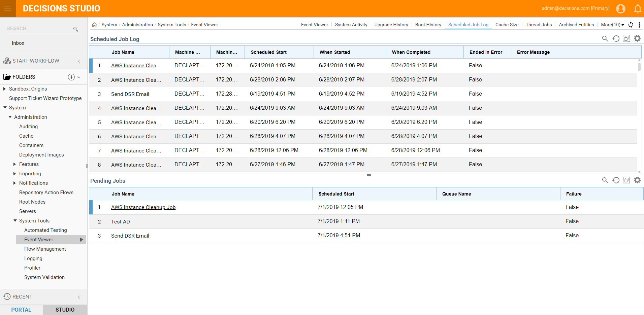644x315 pixels.
Task: Search within Scheduled Job Log report
Action: coord(605,38)
